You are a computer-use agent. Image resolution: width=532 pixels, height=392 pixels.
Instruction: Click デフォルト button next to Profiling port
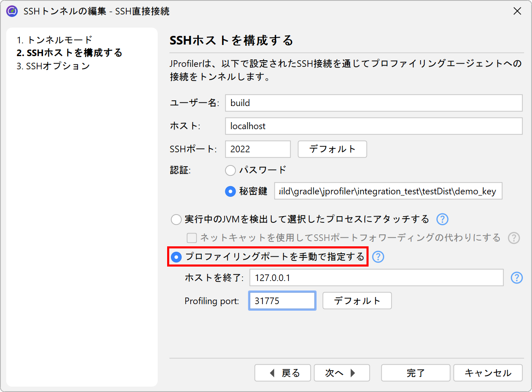357,301
